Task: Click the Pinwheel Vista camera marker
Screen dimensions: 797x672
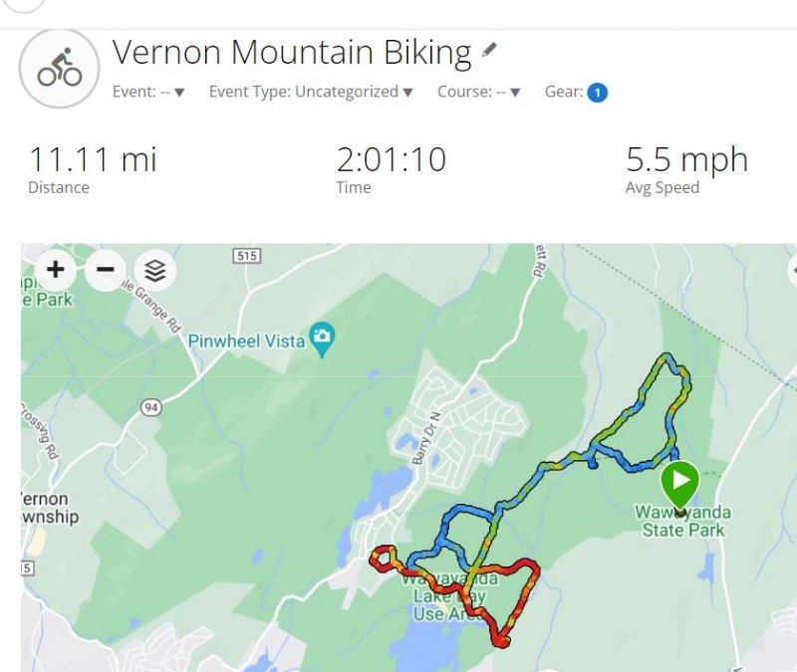Action: (321, 338)
